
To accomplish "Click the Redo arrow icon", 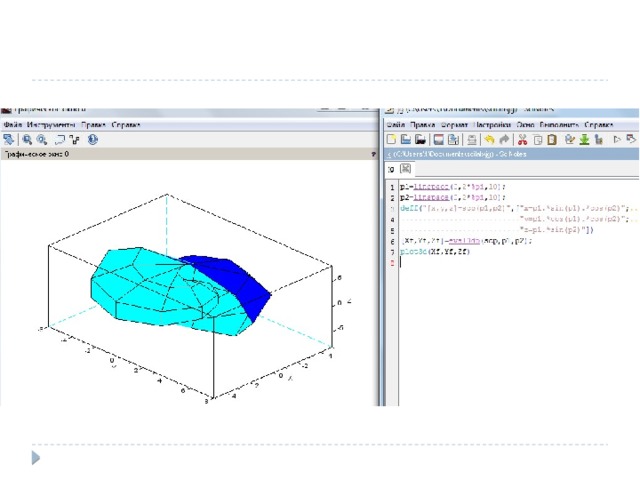I will tap(504, 140).
